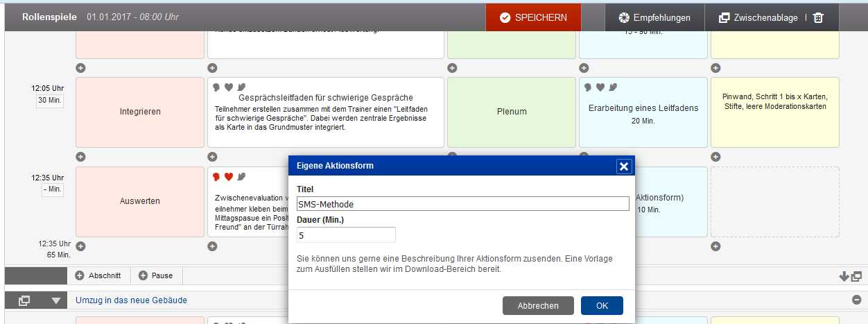The image size is (868, 324).
Task: Toggle gray heart icon on Gesprächsleitfaden card
Action: point(228,87)
